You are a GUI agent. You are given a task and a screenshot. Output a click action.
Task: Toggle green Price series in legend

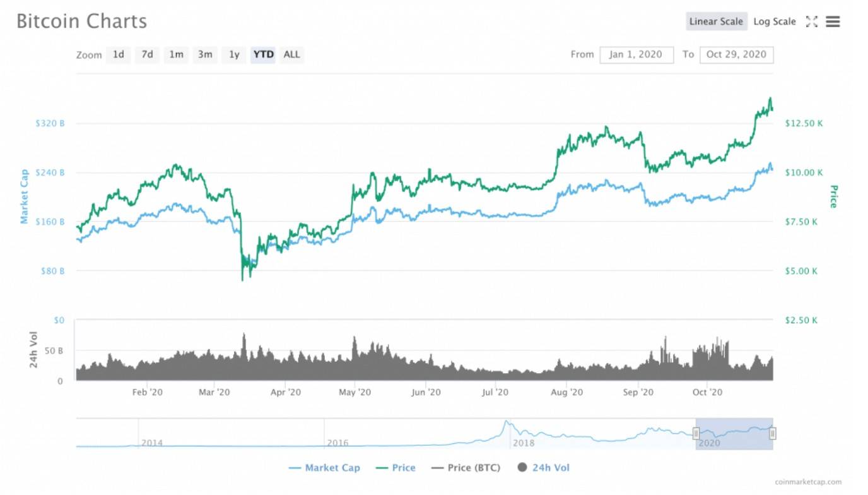395,468
